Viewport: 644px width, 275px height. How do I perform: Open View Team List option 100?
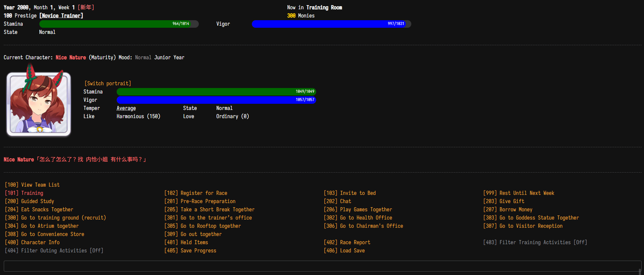[x=32, y=185]
